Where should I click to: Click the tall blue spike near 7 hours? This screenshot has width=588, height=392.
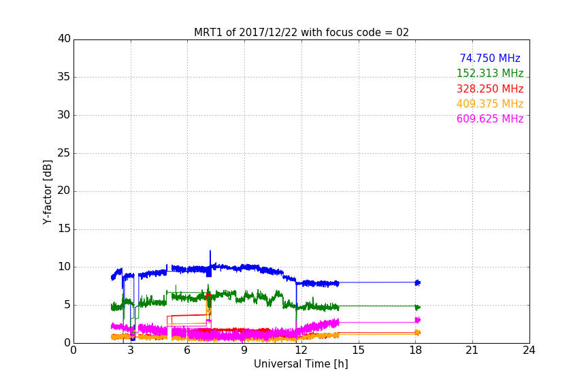click(x=210, y=257)
